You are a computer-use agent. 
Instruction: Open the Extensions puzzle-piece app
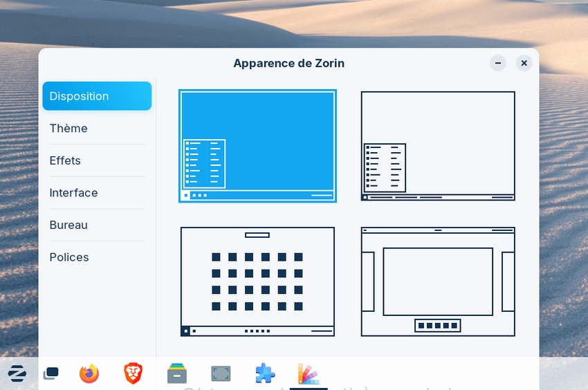click(x=264, y=374)
